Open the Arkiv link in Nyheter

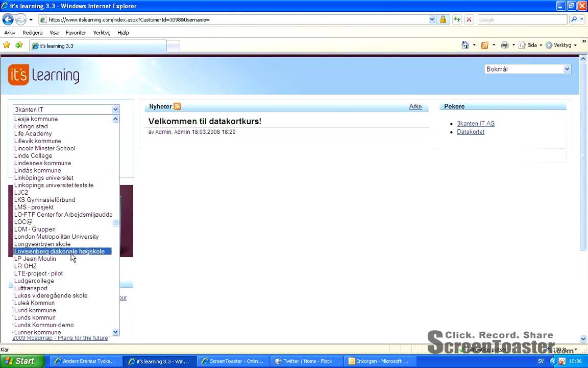415,107
